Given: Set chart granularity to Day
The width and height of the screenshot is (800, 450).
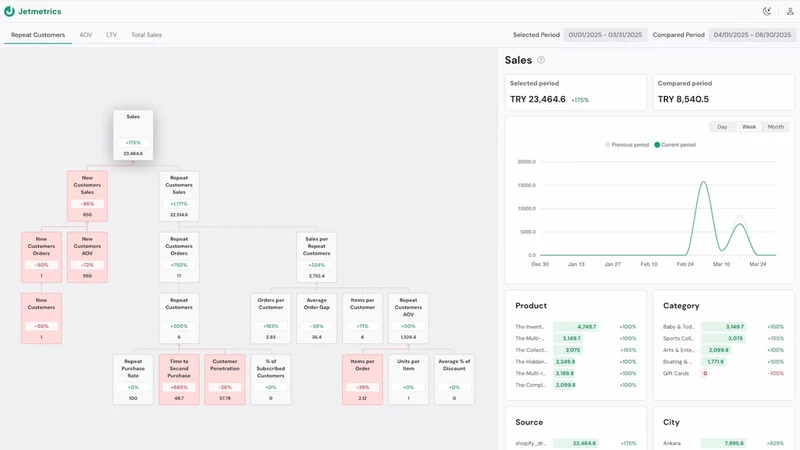Looking at the screenshot, I should tap(722, 127).
